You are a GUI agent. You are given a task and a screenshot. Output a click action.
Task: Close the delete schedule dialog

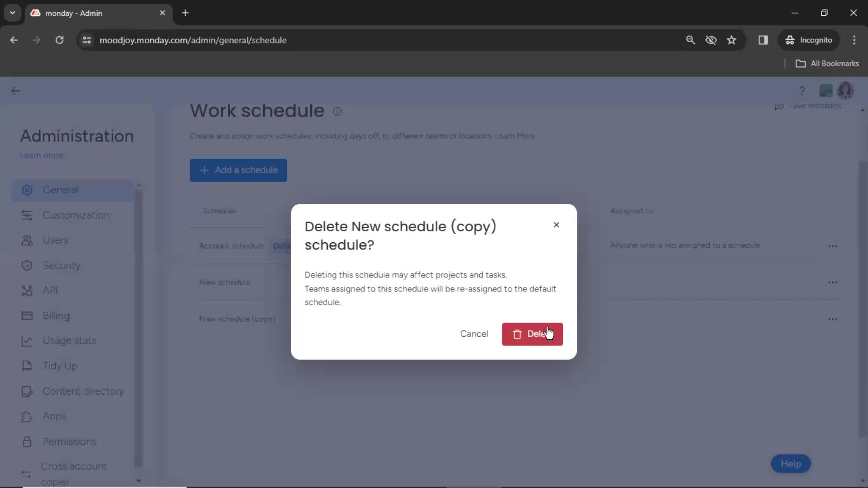pyautogui.click(x=556, y=225)
